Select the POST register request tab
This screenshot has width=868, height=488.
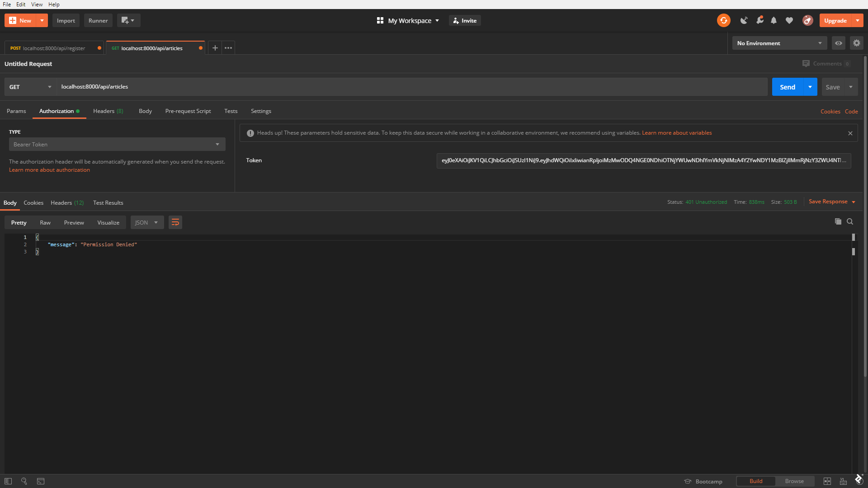click(50, 48)
